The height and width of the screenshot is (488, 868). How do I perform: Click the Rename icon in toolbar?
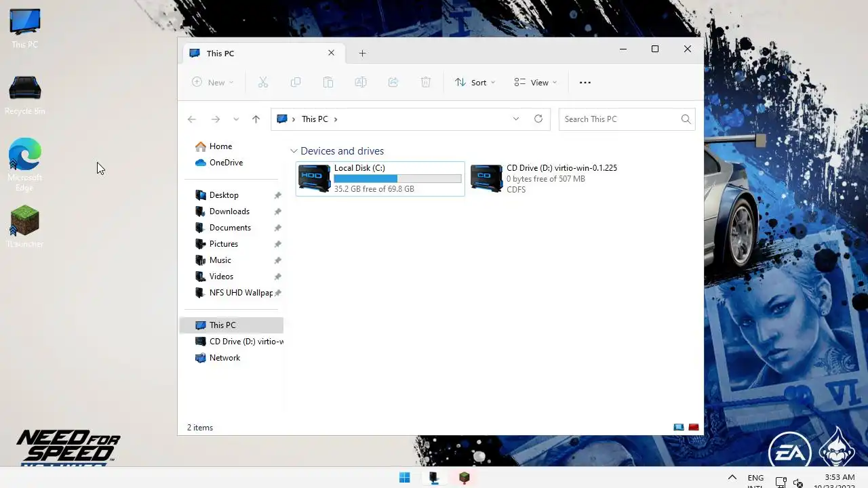(361, 83)
